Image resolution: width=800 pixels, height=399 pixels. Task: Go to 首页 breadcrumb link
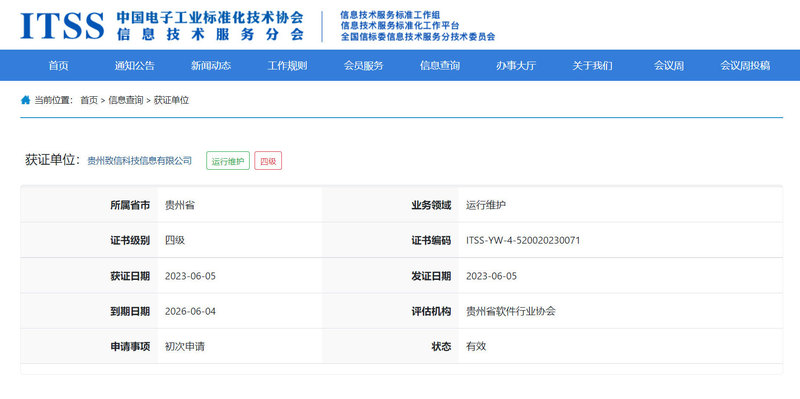coord(89,100)
